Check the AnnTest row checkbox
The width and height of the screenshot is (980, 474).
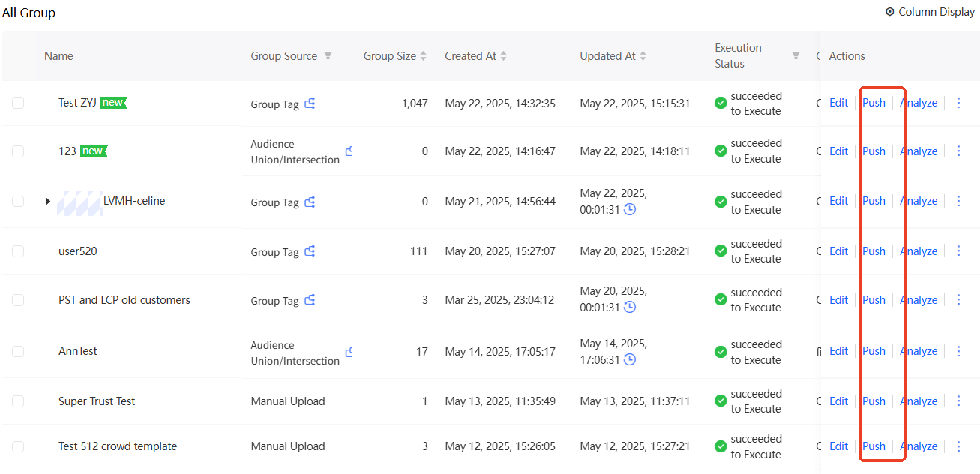pyautogui.click(x=18, y=351)
